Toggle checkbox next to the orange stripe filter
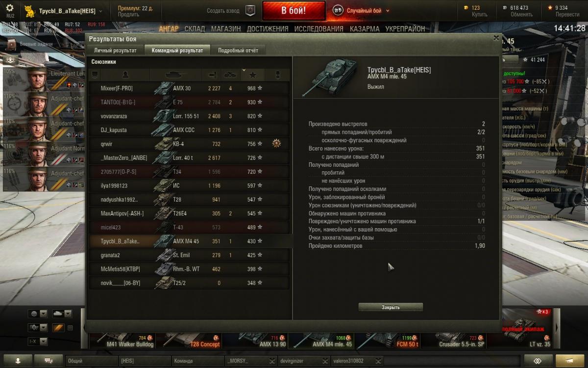Screen dimensions: 588x368 point(70,327)
